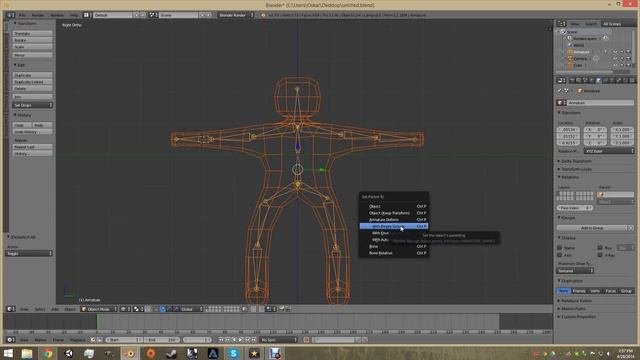Open the Toggle action dropdown

click(x=29, y=253)
